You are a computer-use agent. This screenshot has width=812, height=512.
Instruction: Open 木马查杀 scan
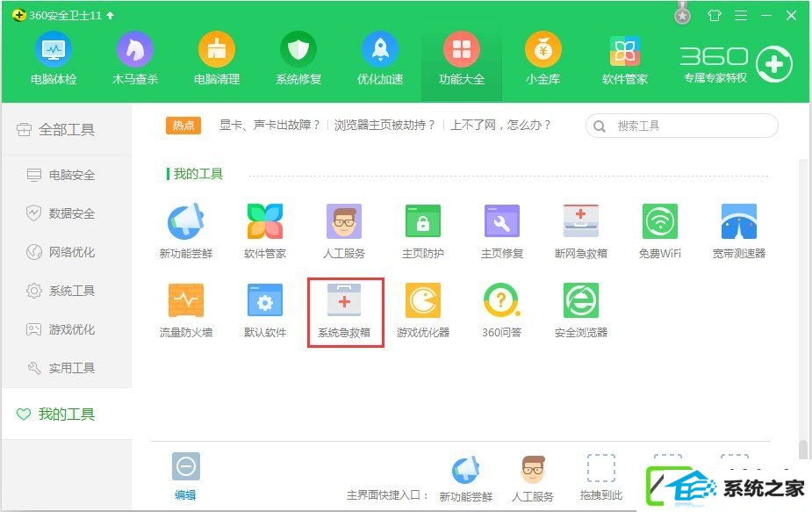coord(134,59)
